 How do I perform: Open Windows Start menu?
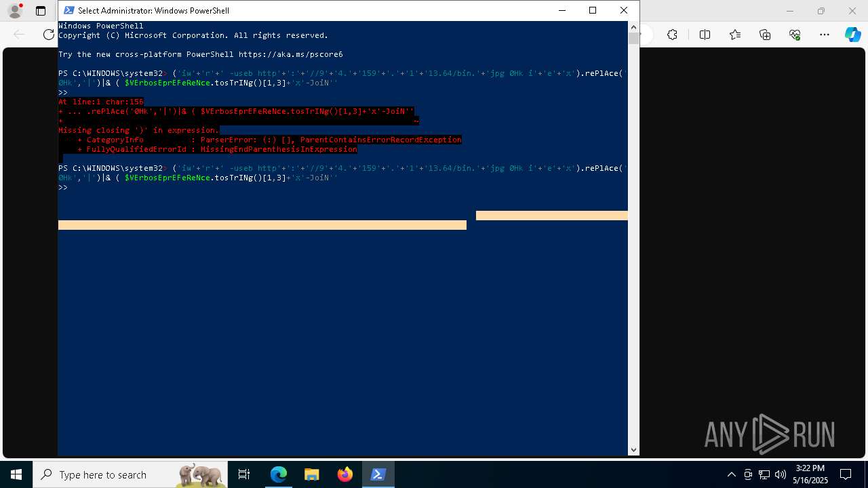16,474
